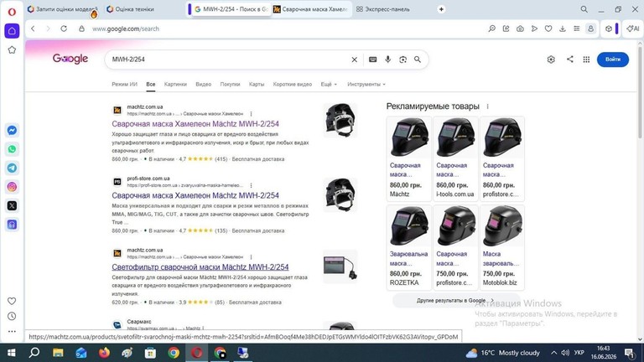
Task: Open sidebar heart favorites panel
Action: tap(12, 301)
